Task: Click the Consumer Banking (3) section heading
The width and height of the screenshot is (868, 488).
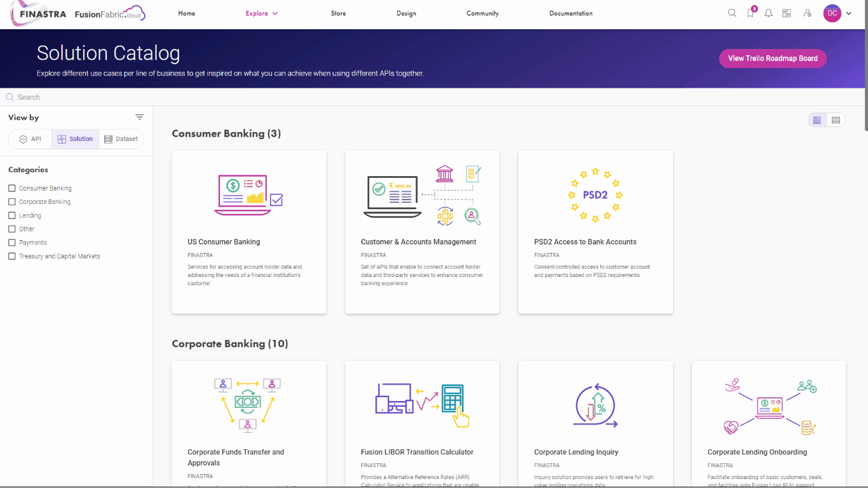Action: [226, 133]
